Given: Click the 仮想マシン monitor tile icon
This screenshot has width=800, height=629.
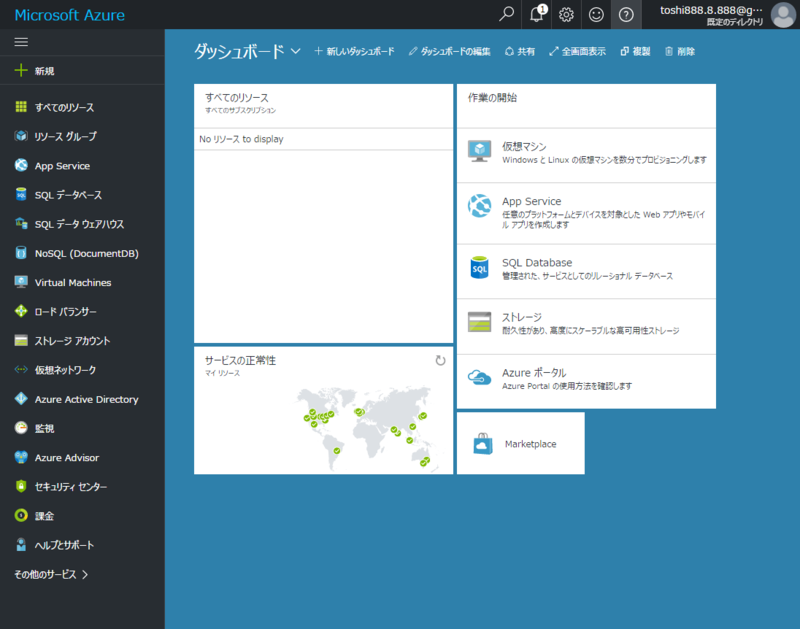Looking at the screenshot, I should (x=479, y=152).
